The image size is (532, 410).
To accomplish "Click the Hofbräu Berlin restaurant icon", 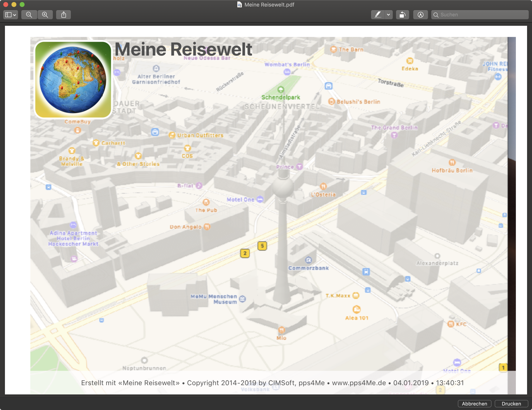I will [452, 162].
